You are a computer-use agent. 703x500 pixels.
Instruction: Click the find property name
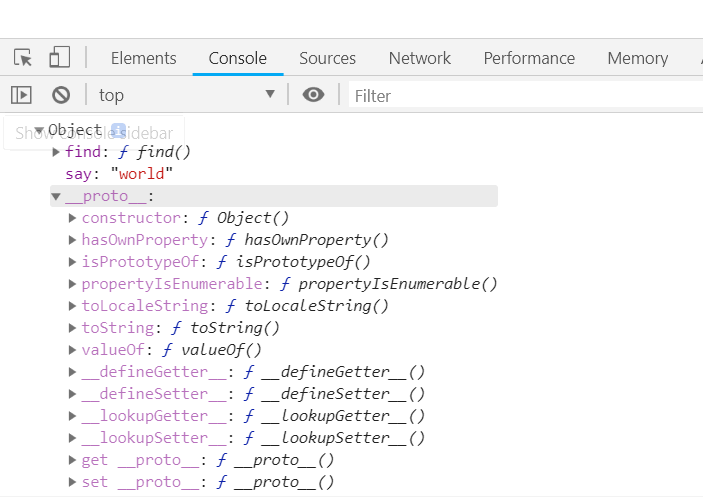(x=83, y=152)
